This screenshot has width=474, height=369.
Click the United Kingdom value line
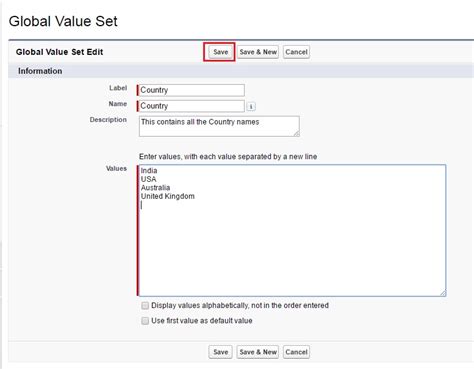click(168, 196)
